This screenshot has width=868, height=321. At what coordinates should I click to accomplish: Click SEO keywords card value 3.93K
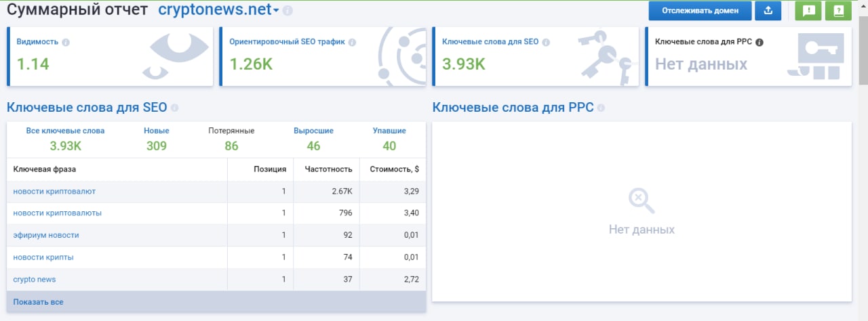click(464, 64)
